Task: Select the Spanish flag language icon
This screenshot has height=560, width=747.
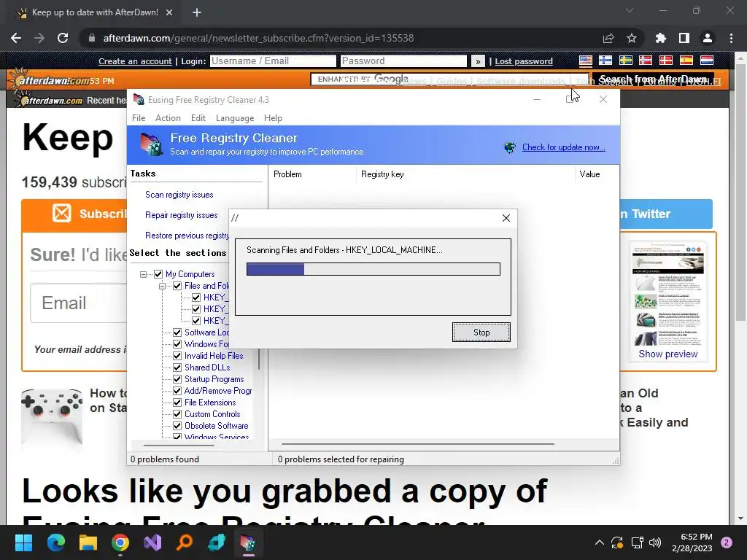Action: click(x=686, y=61)
